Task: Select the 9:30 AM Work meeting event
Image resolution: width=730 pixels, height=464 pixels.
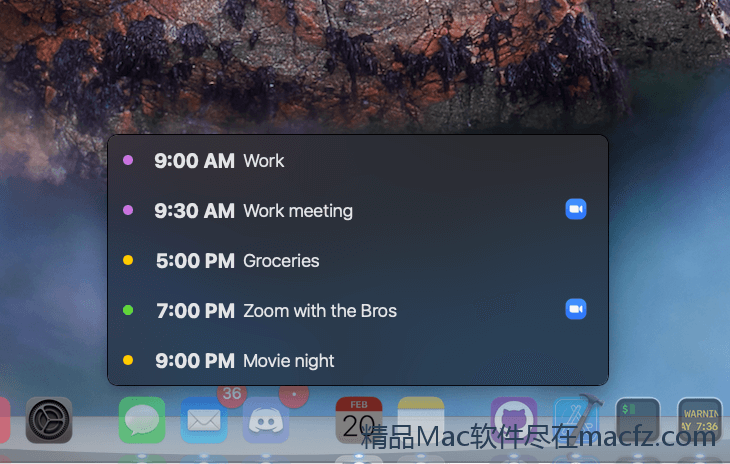Action: coord(358,210)
